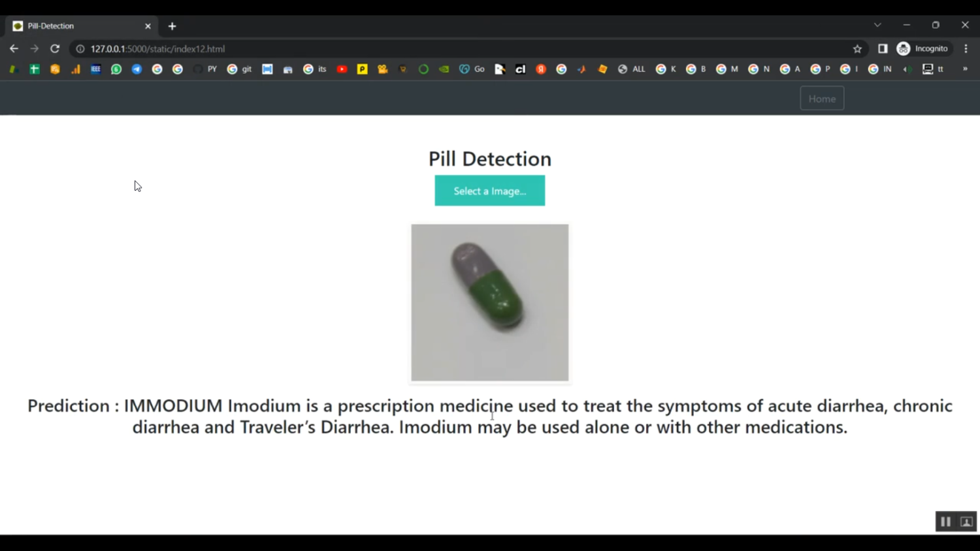Open the Google bookmark labeled its

[315, 69]
